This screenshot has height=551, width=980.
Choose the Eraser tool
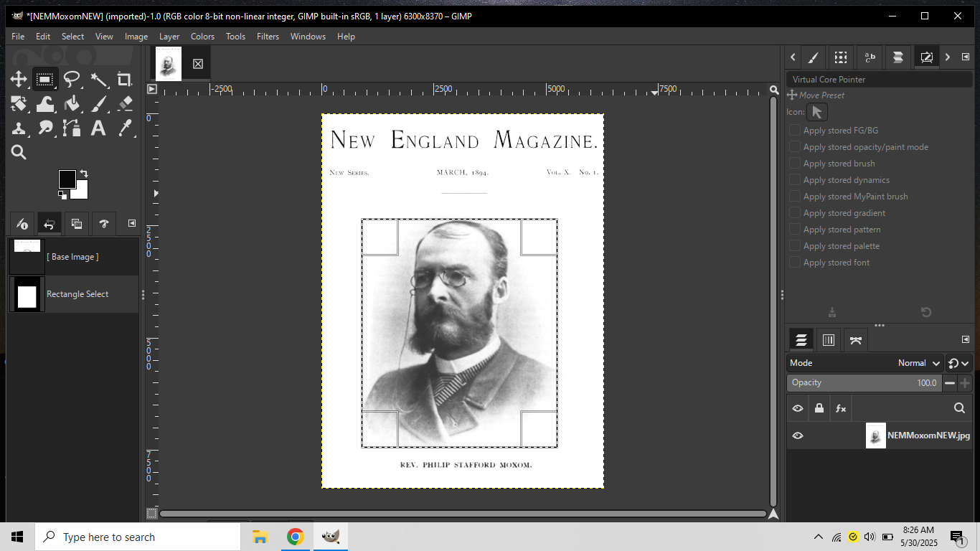tap(125, 104)
